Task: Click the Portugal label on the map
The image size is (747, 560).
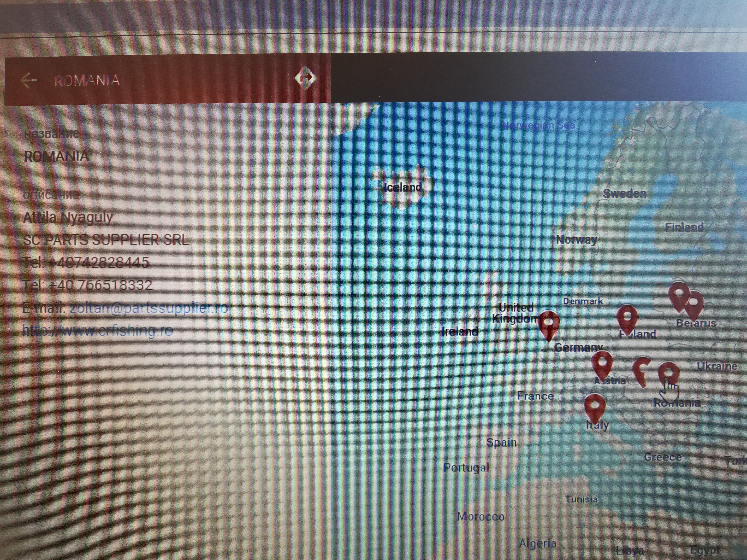Action: [466, 468]
